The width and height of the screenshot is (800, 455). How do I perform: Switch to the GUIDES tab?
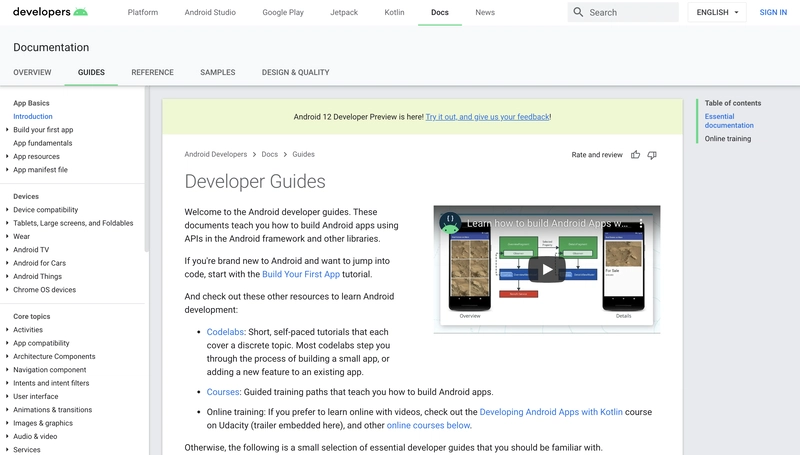pyautogui.click(x=91, y=72)
